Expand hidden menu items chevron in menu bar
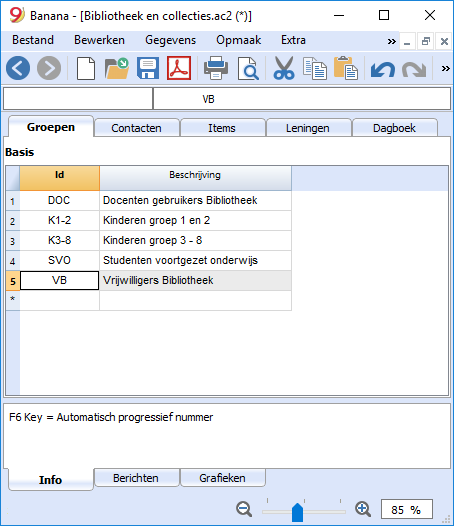The image size is (454, 527). [391, 41]
